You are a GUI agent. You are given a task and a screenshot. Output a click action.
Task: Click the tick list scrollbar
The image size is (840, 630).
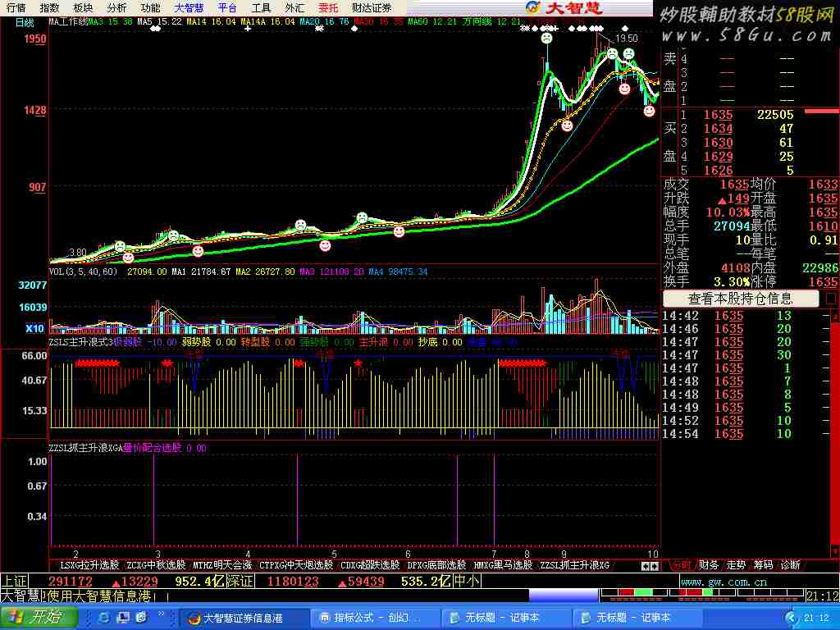click(834, 433)
